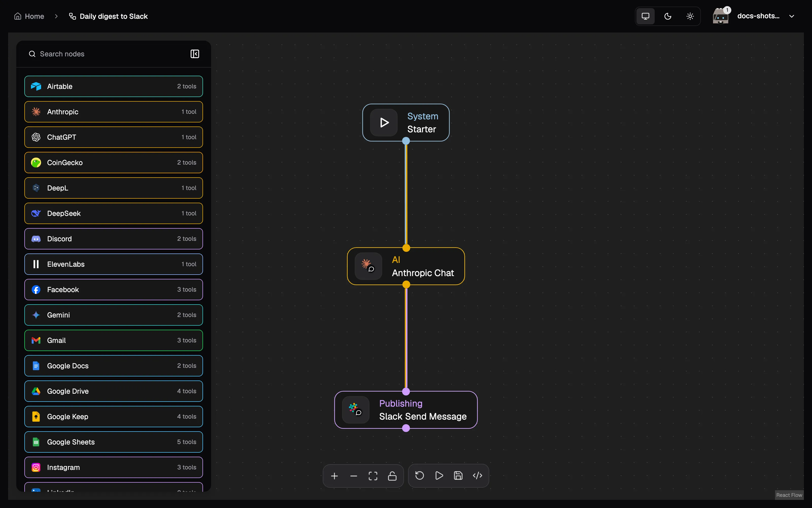The image size is (812, 508).
Task: Click the Gemini "2 tools" count
Action: (x=187, y=315)
